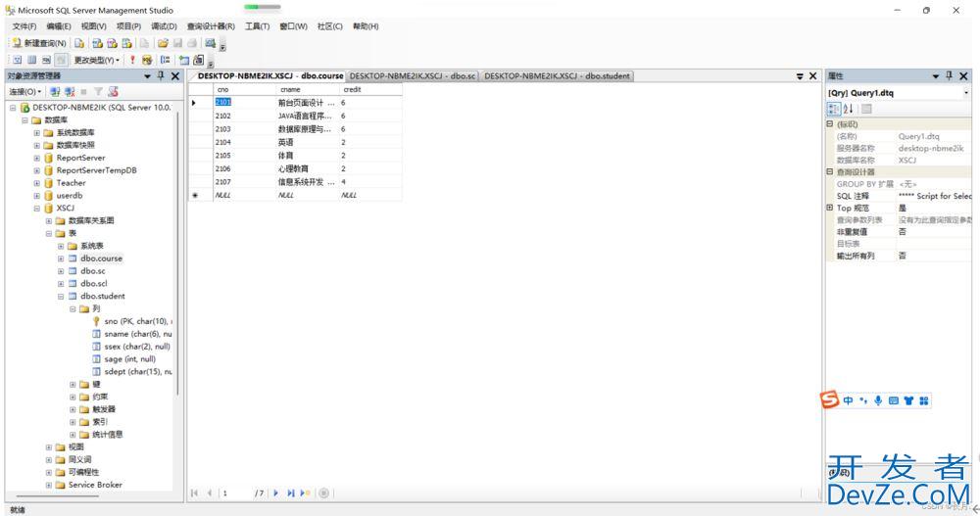980x516 pixels.
Task: Open the 编辑(E) menu
Action: tap(59, 26)
